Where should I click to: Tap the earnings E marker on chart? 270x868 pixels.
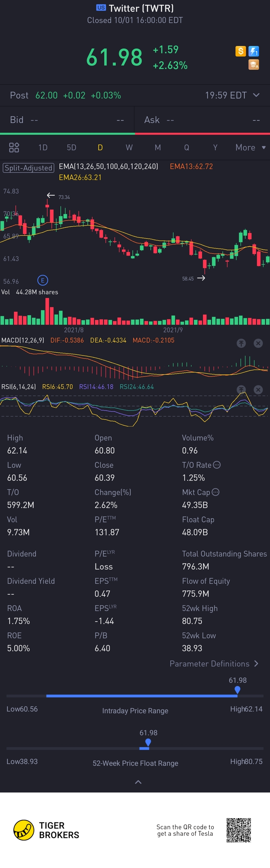[42, 280]
